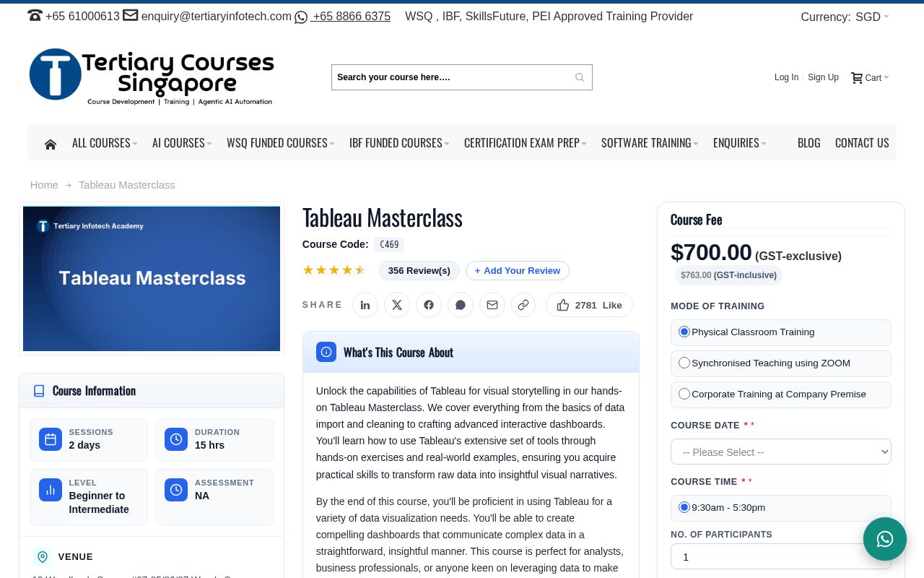Click the info icon beside What's This Course About

tap(326, 352)
